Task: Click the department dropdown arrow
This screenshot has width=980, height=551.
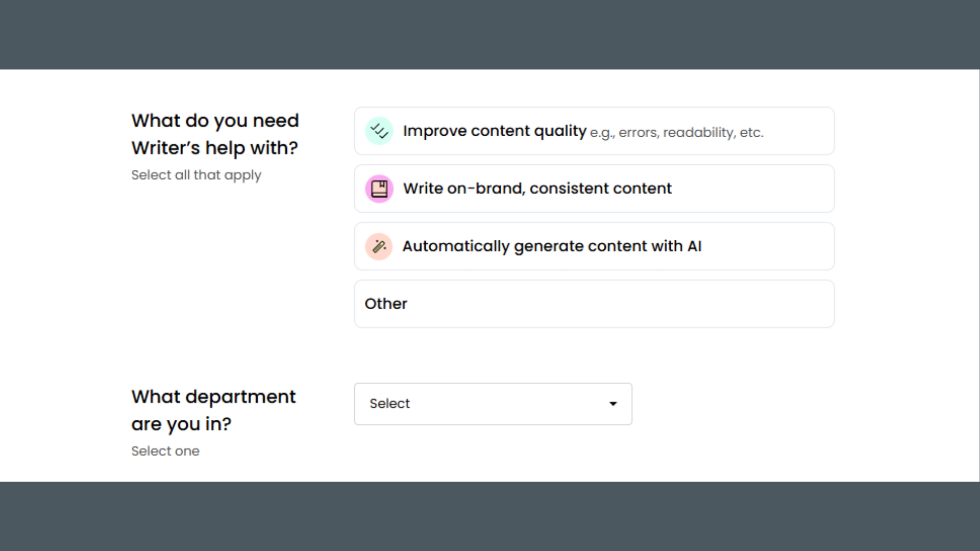Action: point(613,404)
